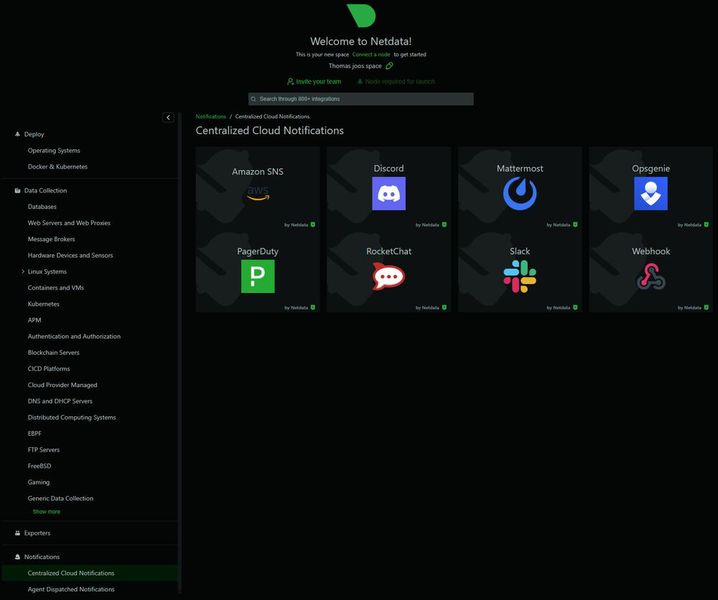The image size is (718, 600).
Task: Open the Discord logo icon
Action: coord(389,194)
